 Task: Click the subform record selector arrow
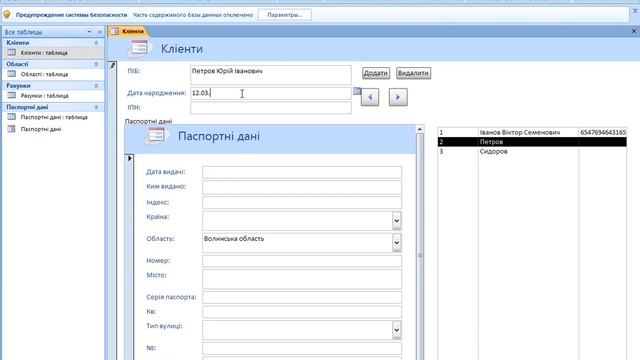(129, 158)
